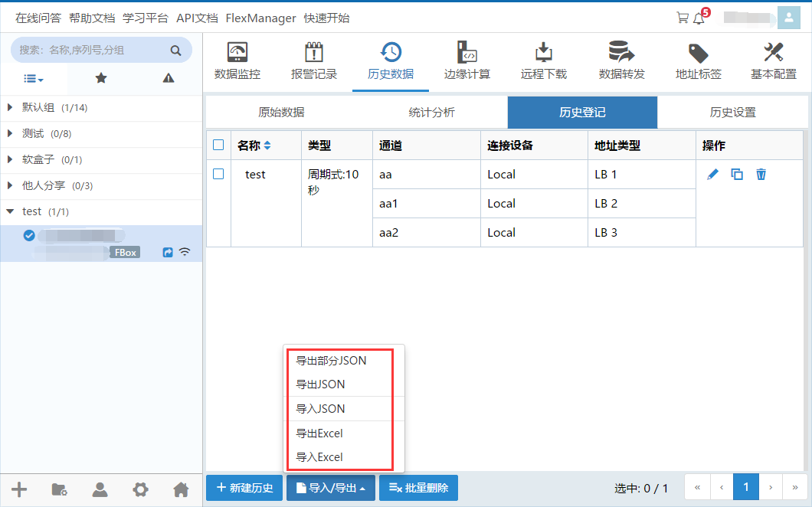Show the alarm warning triangle tab

(x=169, y=78)
